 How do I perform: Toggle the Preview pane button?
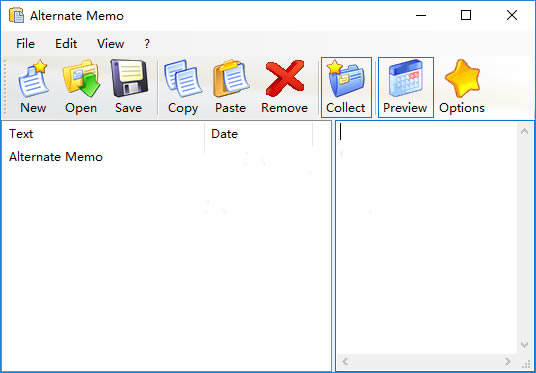pos(405,88)
